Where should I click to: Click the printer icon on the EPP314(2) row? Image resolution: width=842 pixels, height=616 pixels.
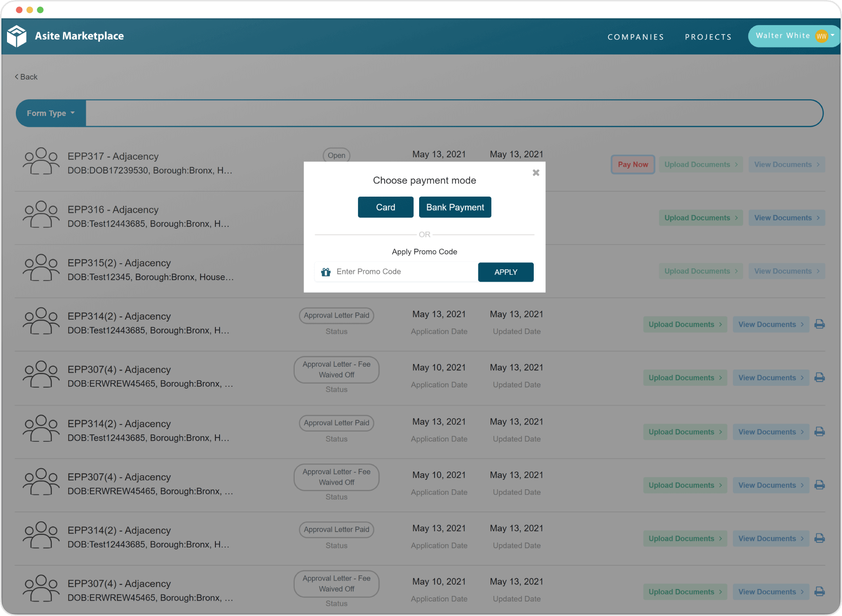coord(820,324)
